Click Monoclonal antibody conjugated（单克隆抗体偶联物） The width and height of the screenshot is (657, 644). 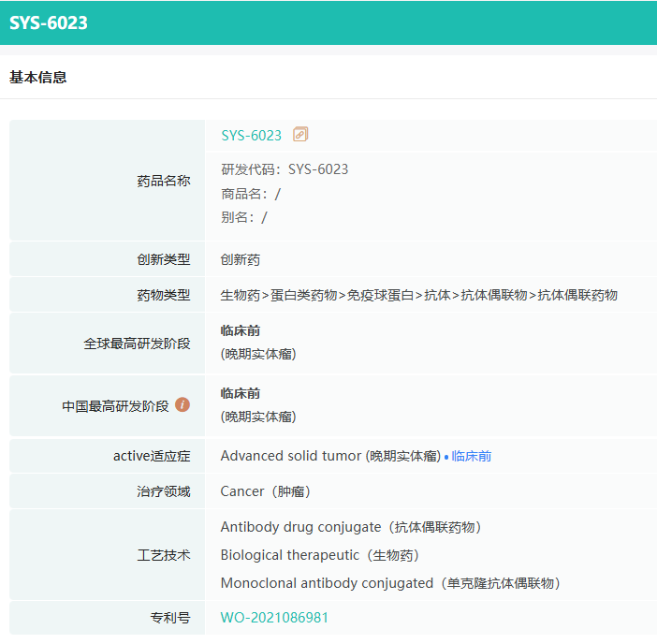(x=390, y=583)
